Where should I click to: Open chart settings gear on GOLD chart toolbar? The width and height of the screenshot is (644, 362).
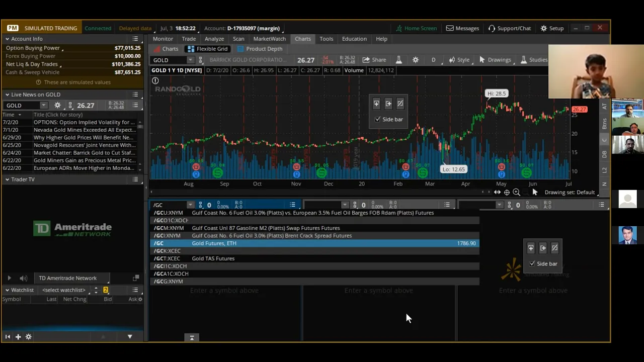[x=416, y=60]
